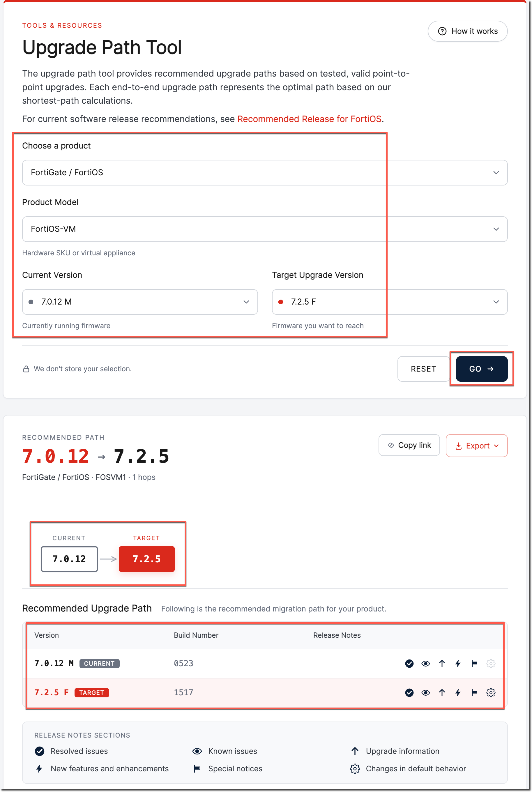Copy link to the recommended path
The width and height of the screenshot is (532, 792).
409,445
